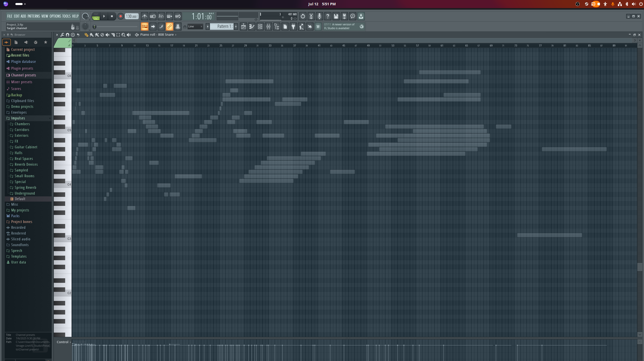Select the slice tool in piano roll

(x=113, y=35)
